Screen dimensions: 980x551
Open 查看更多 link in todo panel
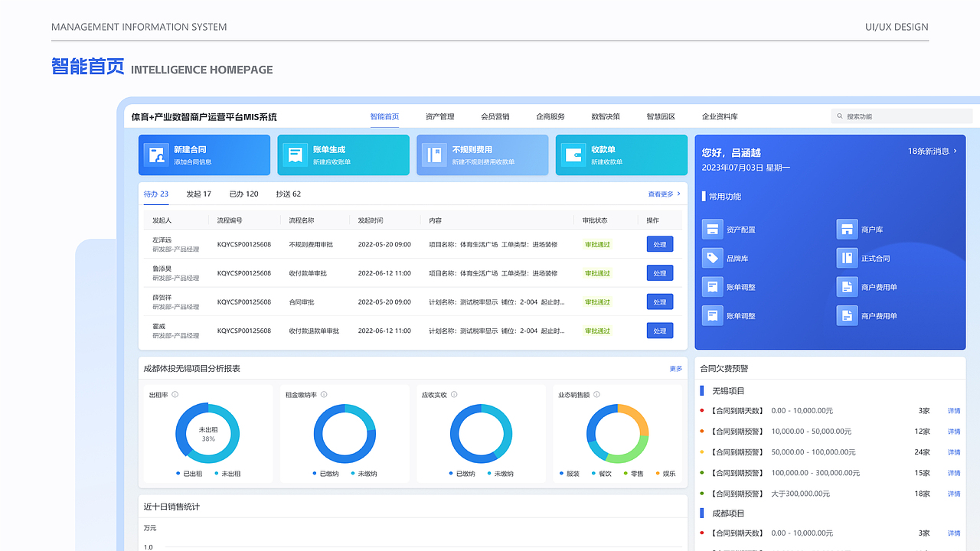pos(665,194)
